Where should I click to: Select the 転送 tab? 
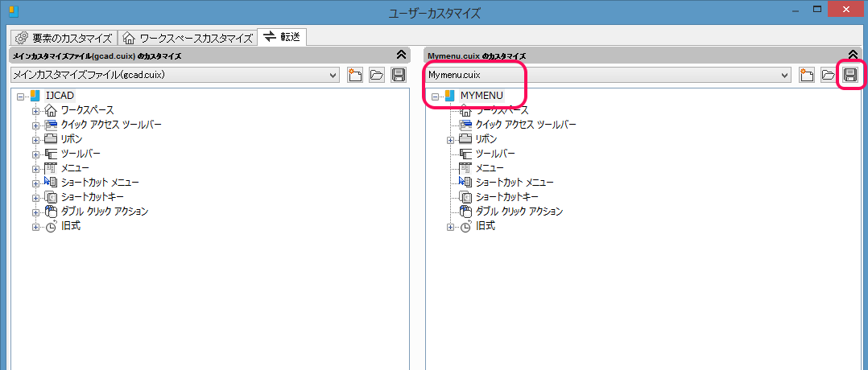click(283, 37)
